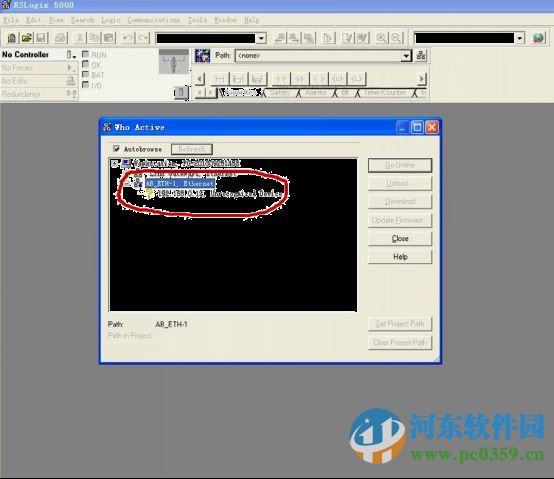The height and width of the screenshot is (479, 554).
Task: Switch to the Alarms instruction tab
Action: click(x=316, y=93)
